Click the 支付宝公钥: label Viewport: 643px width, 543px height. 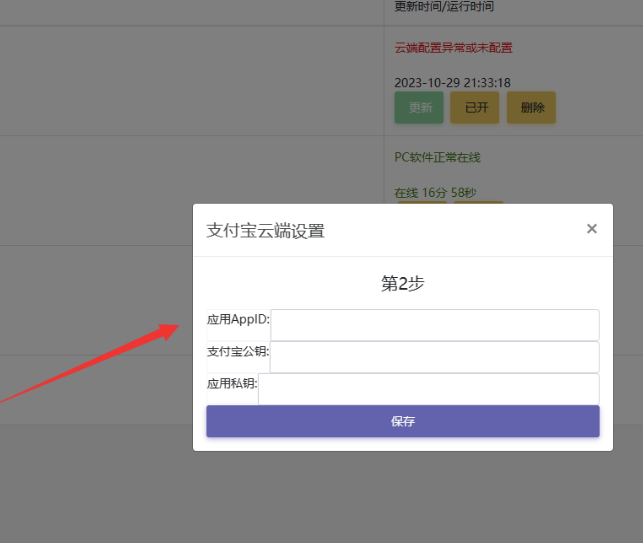pos(238,351)
